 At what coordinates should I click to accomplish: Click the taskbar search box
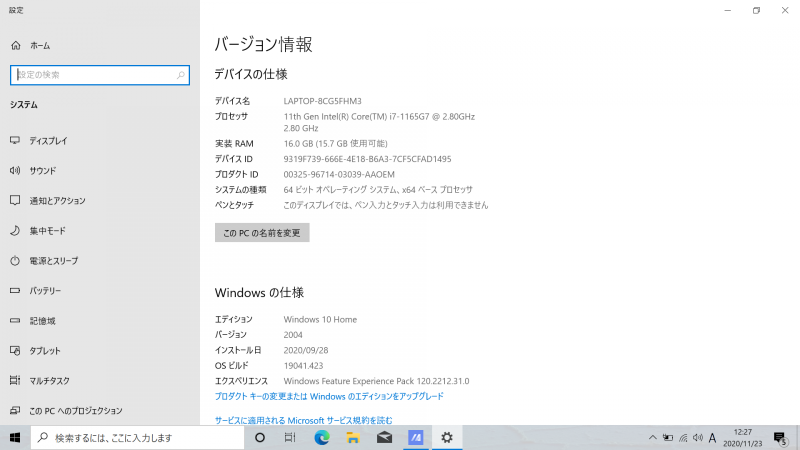click(138, 438)
